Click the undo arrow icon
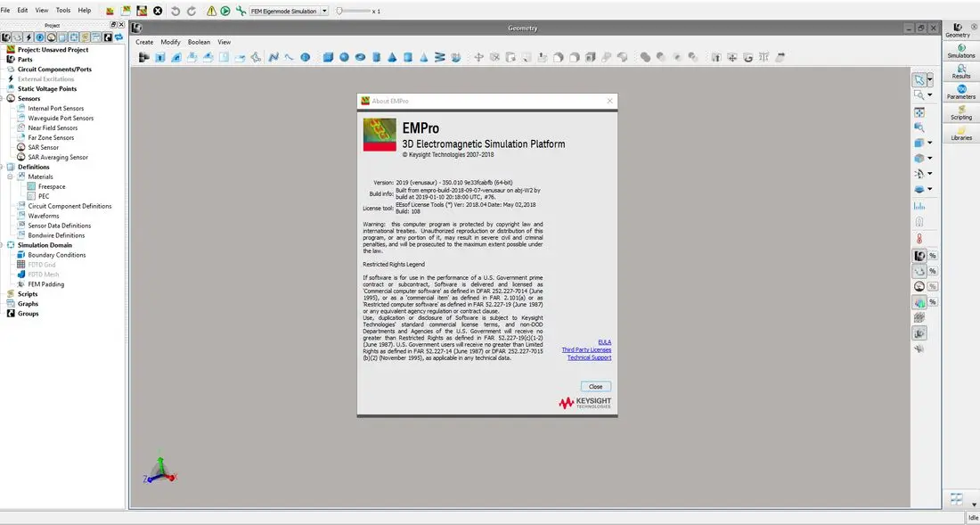980x525 pixels. (x=176, y=11)
